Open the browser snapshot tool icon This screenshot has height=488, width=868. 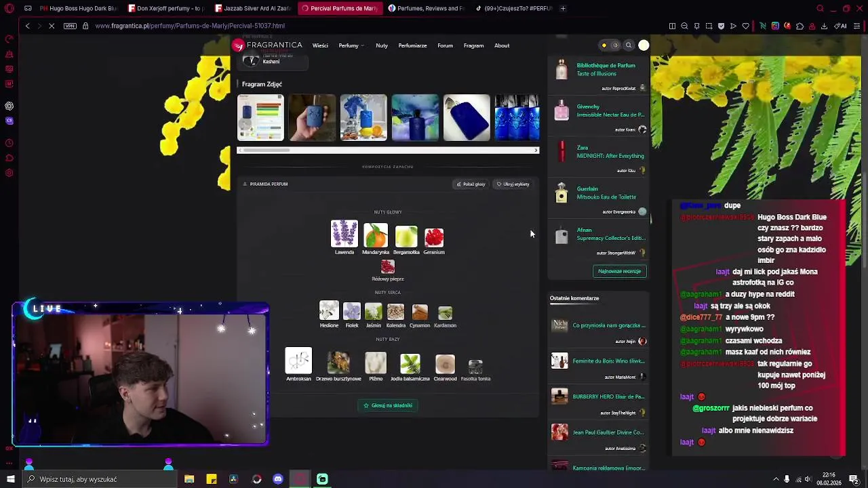709,26
